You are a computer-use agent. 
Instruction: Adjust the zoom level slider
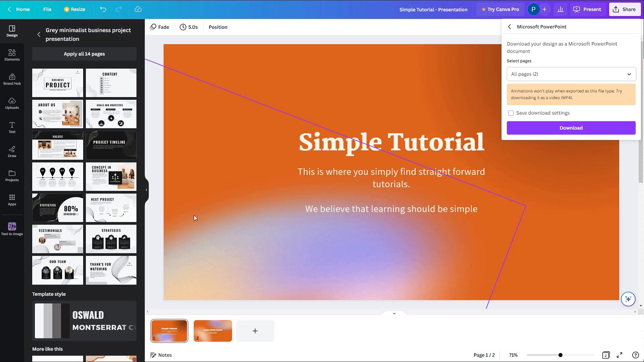coord(560,355)
